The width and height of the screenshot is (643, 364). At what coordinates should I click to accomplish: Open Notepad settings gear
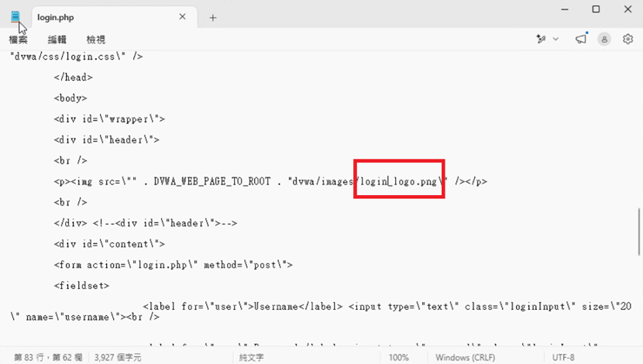click(x=628, y=39)
